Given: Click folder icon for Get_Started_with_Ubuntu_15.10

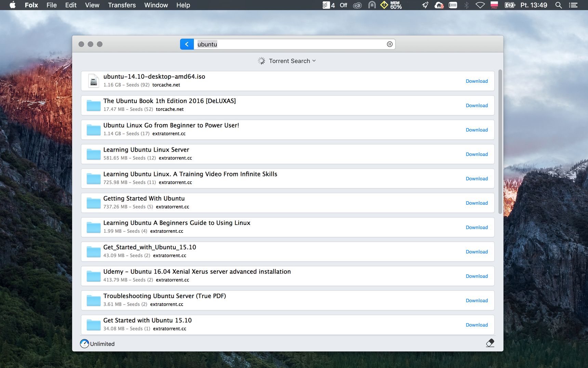Looking at the screenshot, I should pos(94,252).
